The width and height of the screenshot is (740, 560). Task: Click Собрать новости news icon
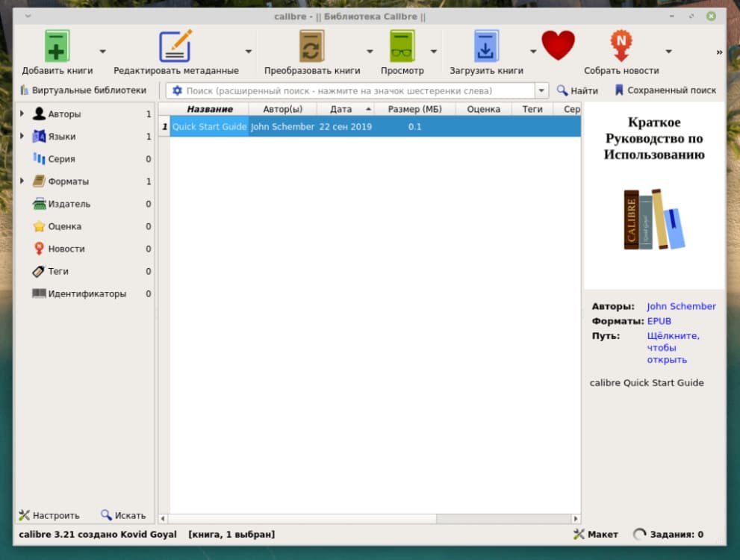(621, 46)
